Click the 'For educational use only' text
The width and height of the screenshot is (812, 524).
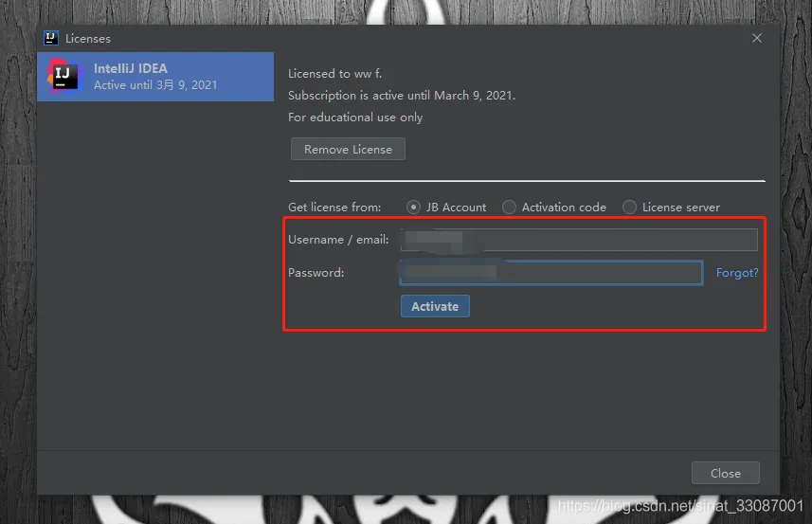[x=355, y=117]
